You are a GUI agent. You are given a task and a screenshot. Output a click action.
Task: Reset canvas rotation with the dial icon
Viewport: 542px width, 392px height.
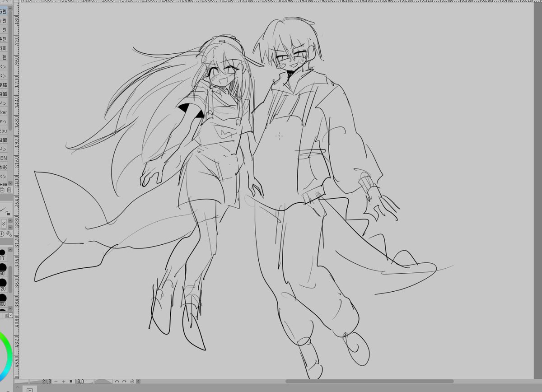[132, 382]
